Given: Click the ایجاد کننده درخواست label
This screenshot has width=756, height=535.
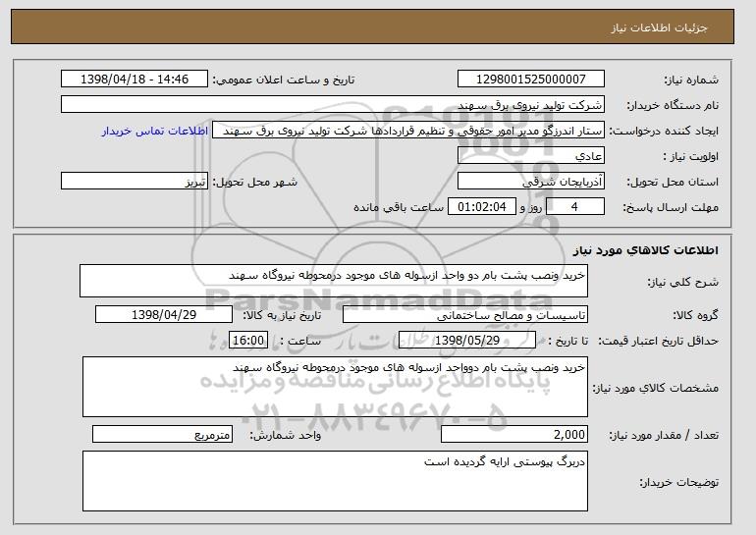Looking at the screenshot, I should tap(664, 132).
